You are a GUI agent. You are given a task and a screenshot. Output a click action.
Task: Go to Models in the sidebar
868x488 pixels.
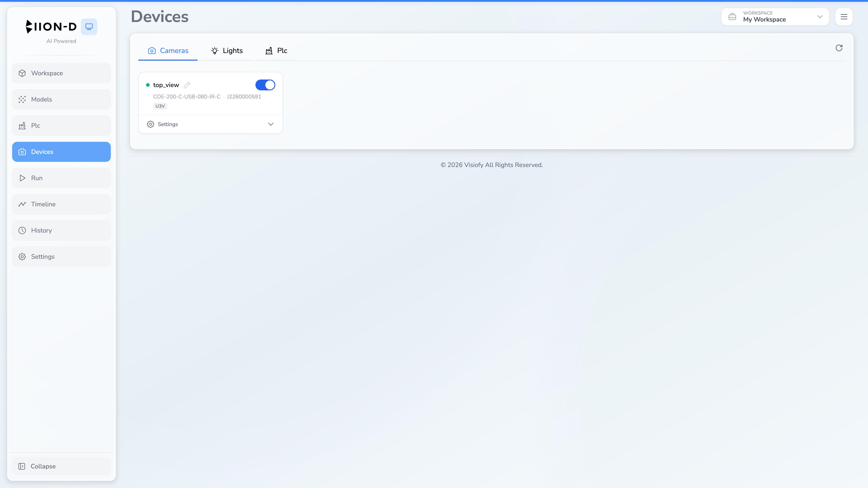tap(61, 99)
